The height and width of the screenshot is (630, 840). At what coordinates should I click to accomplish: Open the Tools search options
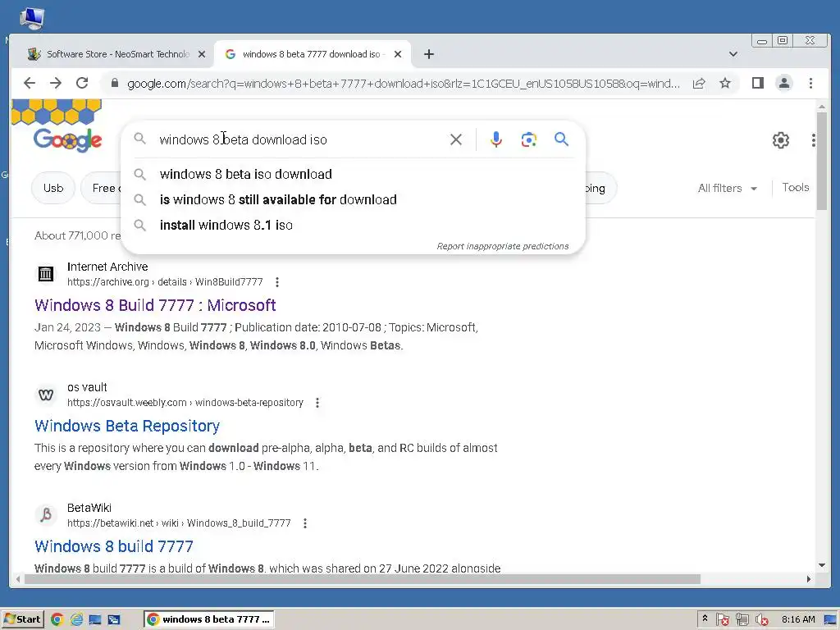coord(795,188)
